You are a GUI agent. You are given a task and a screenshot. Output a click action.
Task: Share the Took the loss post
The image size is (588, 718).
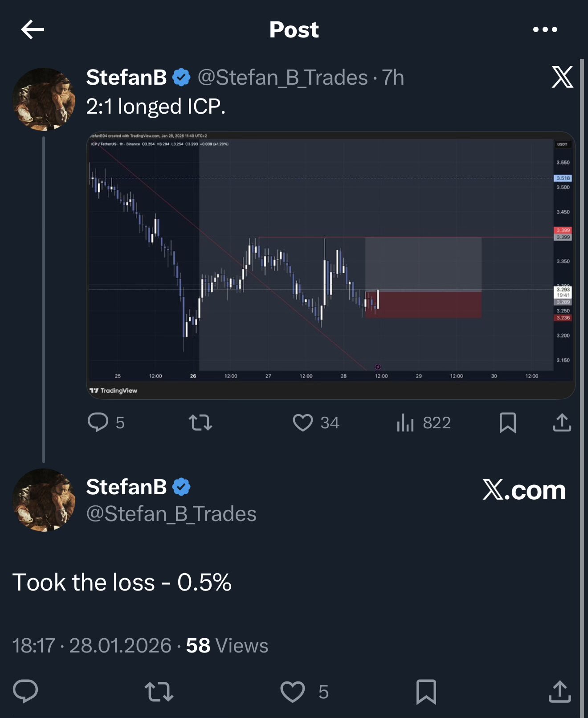tap(560, 691)
